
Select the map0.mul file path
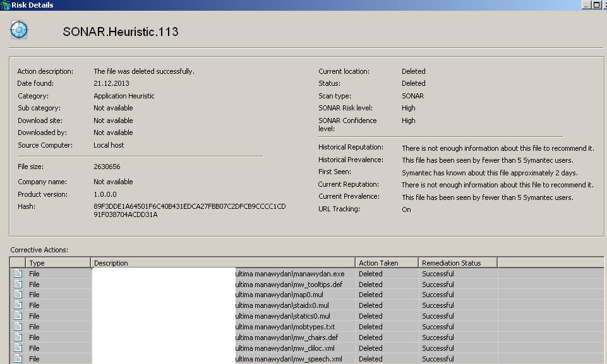[x=279, y=295]
